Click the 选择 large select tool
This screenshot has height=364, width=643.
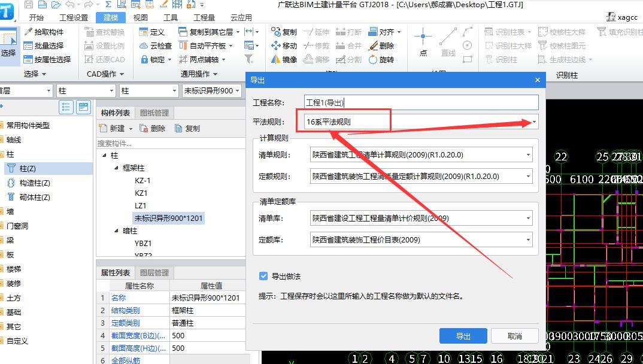pyautogui.click(x=8, y=46)
